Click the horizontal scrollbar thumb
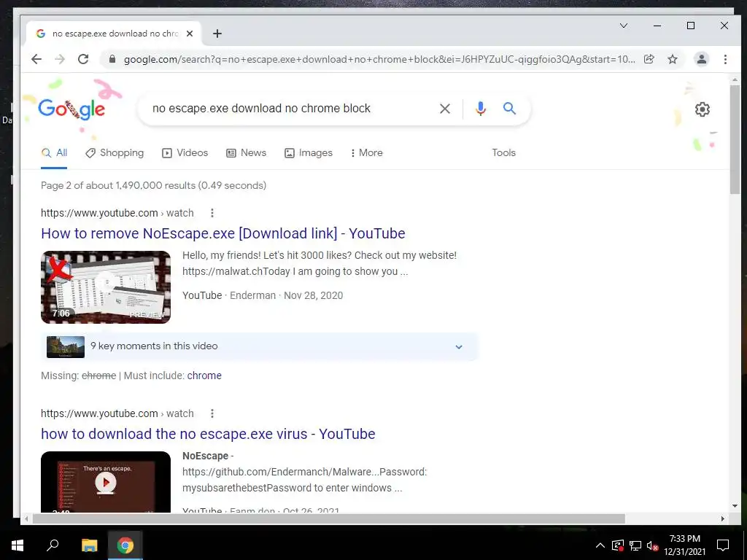This screenshot has height=560, width=747. click(x=328, y=518)
